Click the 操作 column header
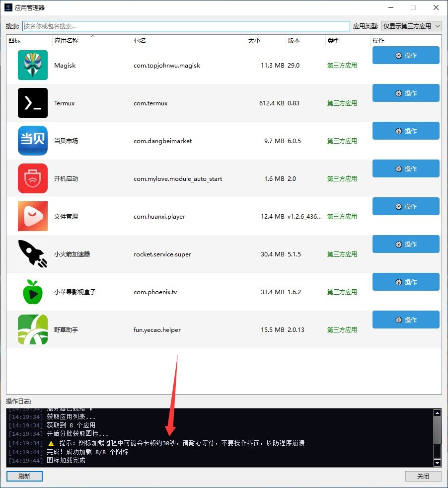The height and width of the screenshot is (488, 448). click(406, 40)
